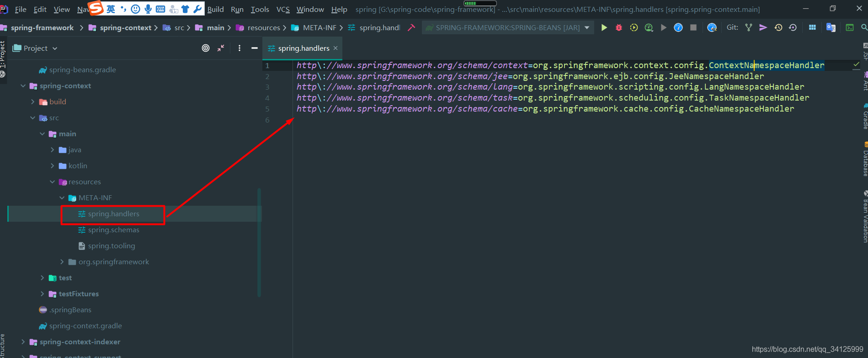The image size is (868, 358).
Task: Click the Select Opened File target icon
Action: pyautogui.click(x=206, y=48)
